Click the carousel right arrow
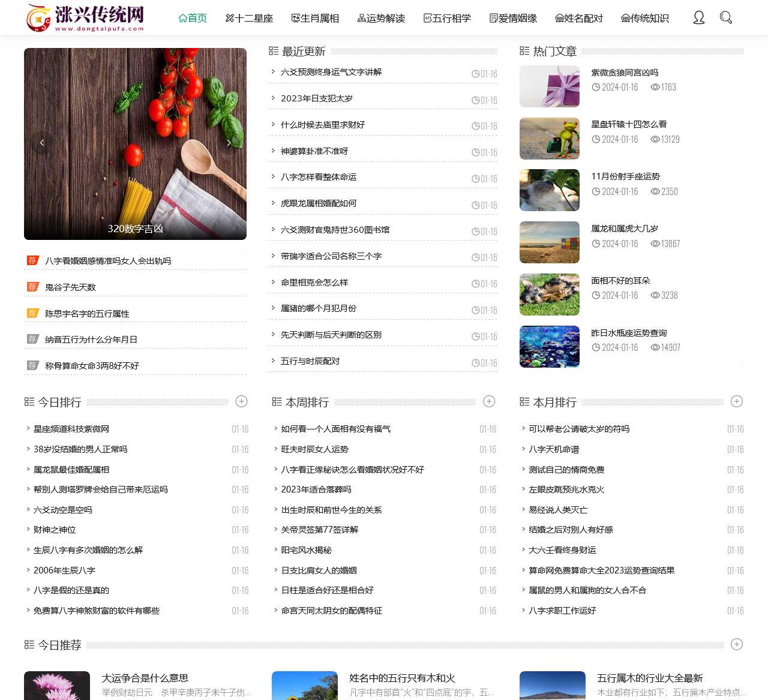Screen dimensions: 768x700 click(x=229, y=143)
